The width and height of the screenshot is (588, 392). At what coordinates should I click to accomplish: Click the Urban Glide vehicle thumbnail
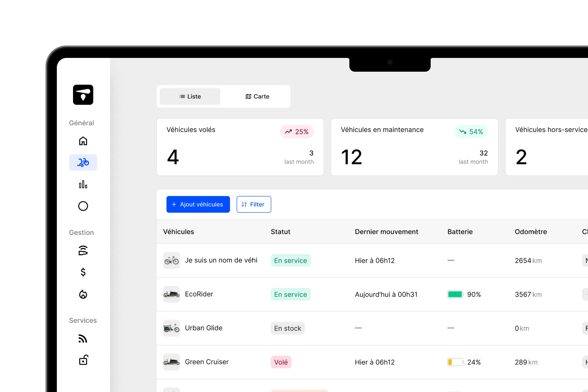tap(171, 328)
